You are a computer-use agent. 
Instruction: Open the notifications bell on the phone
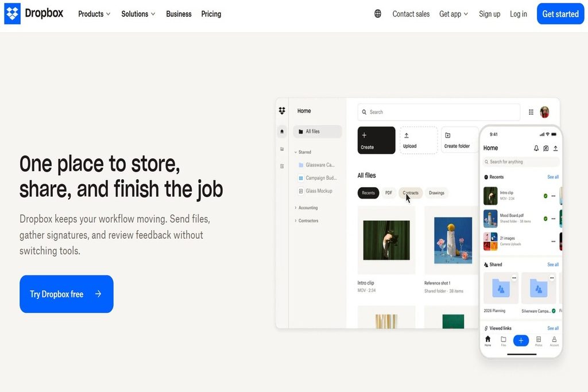pos(536,148)
